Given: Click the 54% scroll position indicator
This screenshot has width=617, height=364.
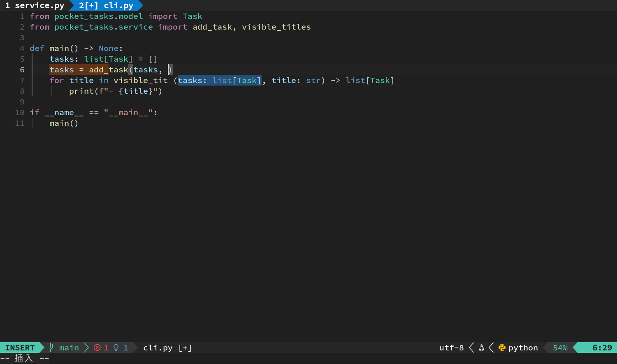Looking at the screenshot, I should click(560, 348).
